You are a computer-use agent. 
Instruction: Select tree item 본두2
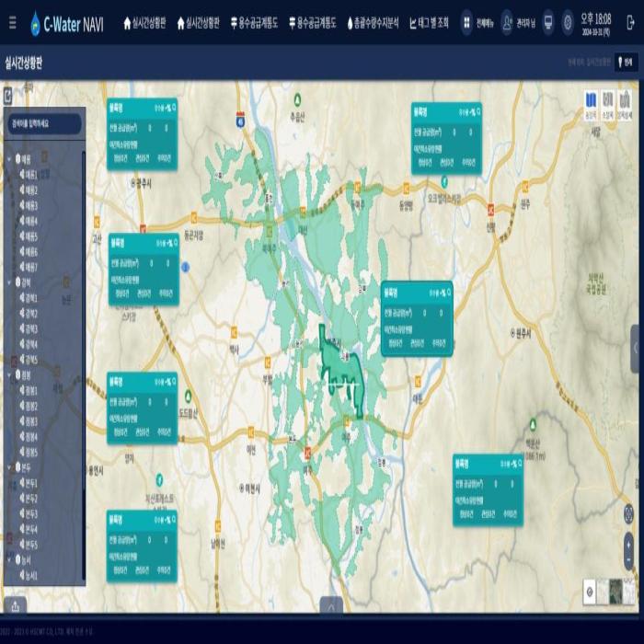tap(29, 499)
